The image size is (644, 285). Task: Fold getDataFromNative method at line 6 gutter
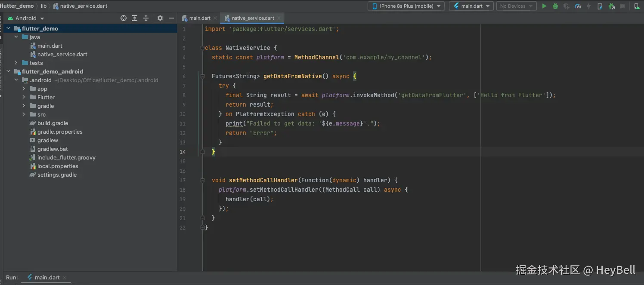[x=202, y=76]
